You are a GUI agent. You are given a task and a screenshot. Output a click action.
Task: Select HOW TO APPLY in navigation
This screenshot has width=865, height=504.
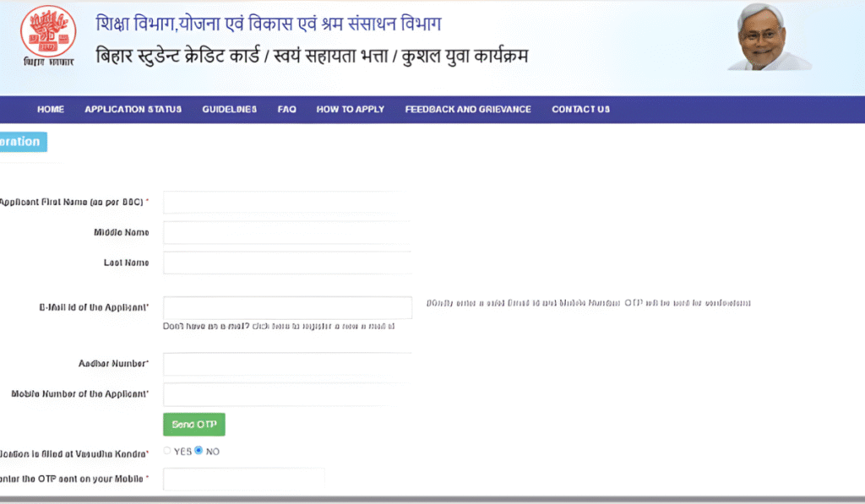(x=350, y=110)
